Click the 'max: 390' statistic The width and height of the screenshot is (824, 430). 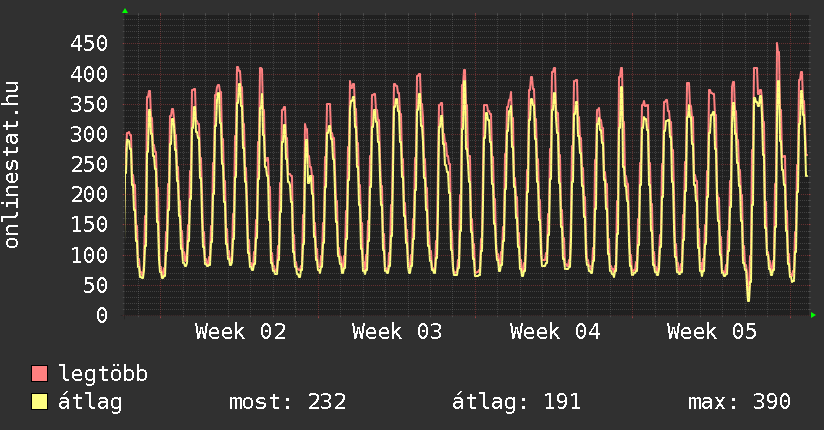pos(739,402)
